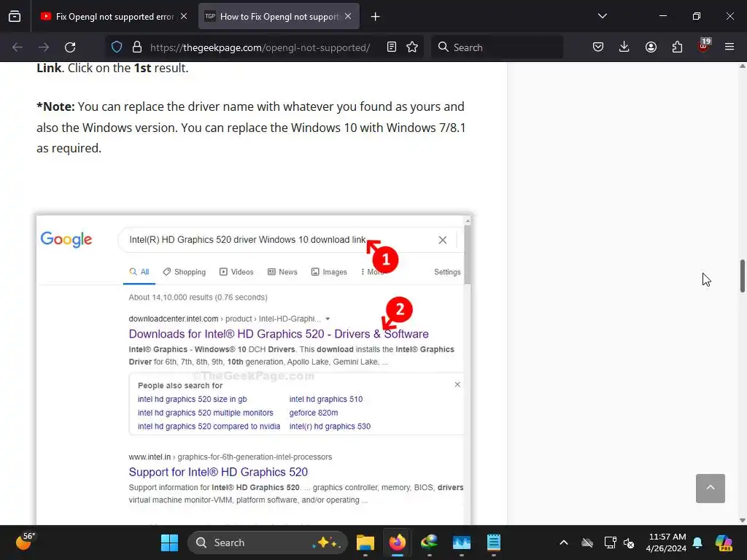Image resolution: width=747 pixels, height=560 pixels.
Task: Click the bold '1st' word
Action: [142, 68]
